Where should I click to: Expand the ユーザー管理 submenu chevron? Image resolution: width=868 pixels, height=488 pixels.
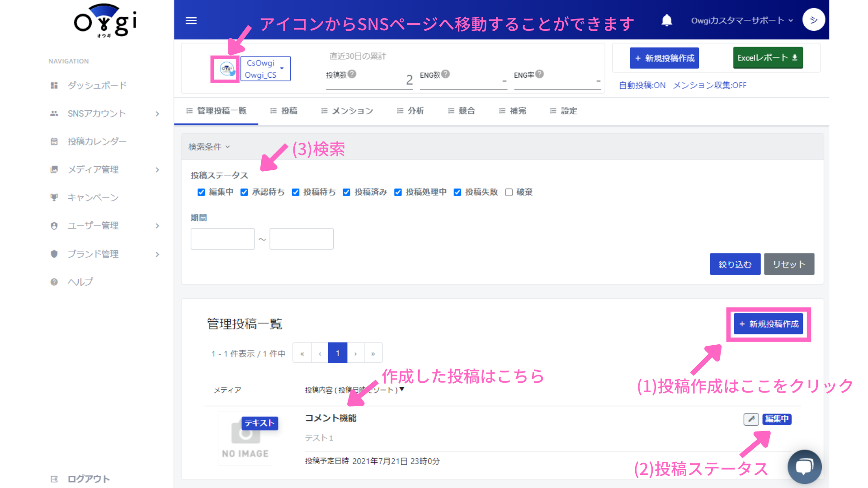pyautogui.click(x=157, y=226)
